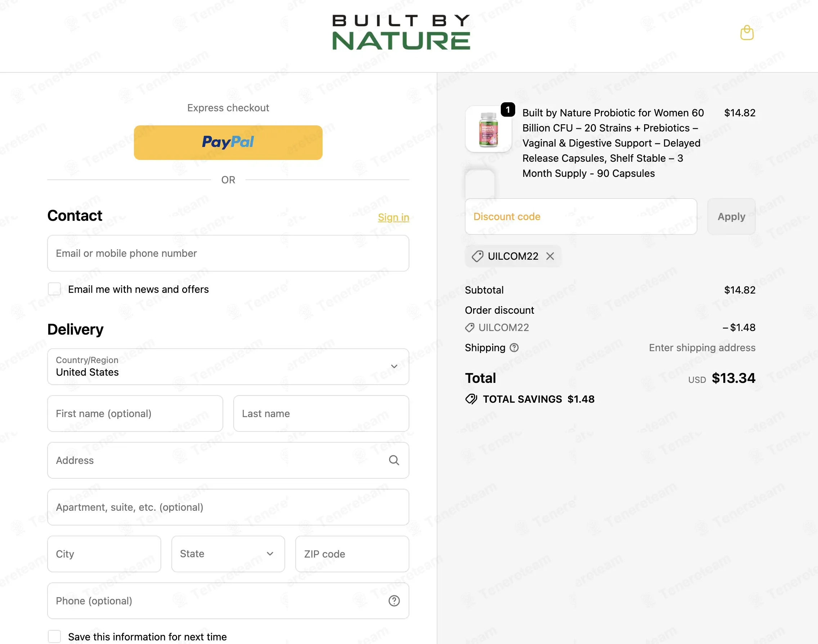Expand the State dropdown
Viewport: 818px width, 644px height.
(228, 554)
